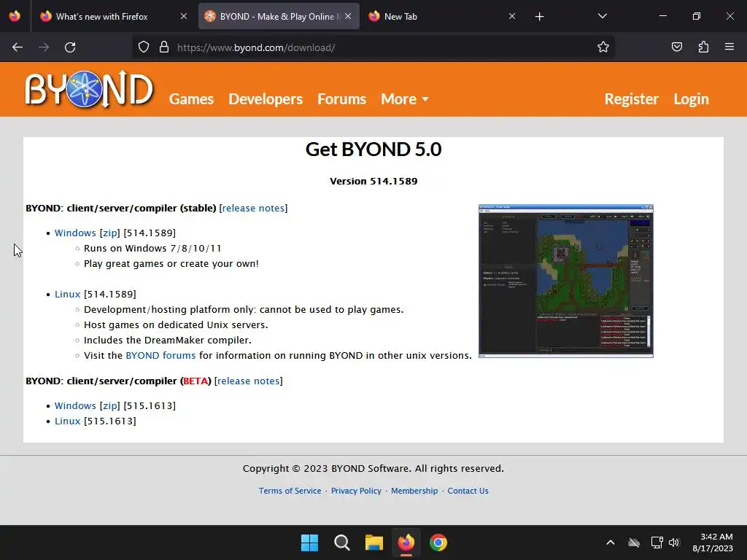
Task: Open the Firefox hamburger application menu
Action: coord(729,47)
